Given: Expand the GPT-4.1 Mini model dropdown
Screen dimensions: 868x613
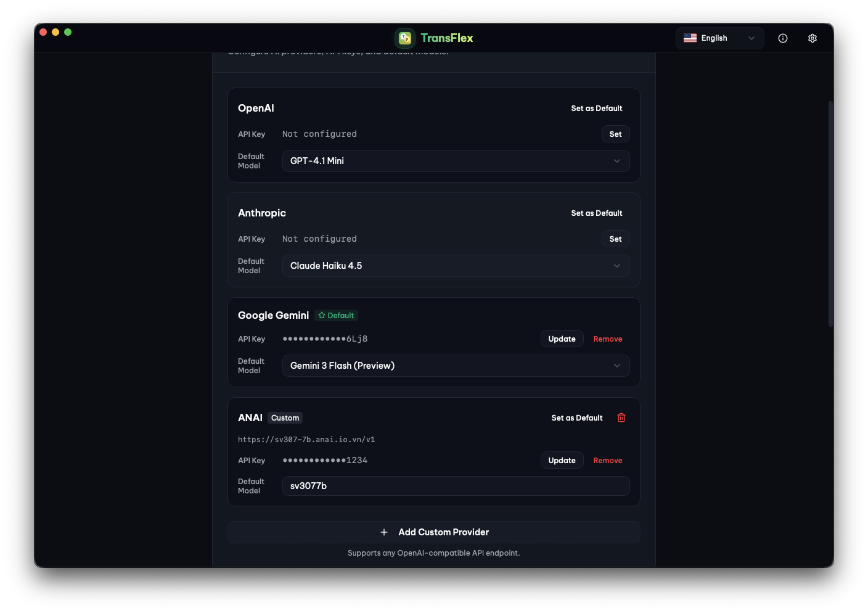Looking at the screenshot, I should [456, 161].
